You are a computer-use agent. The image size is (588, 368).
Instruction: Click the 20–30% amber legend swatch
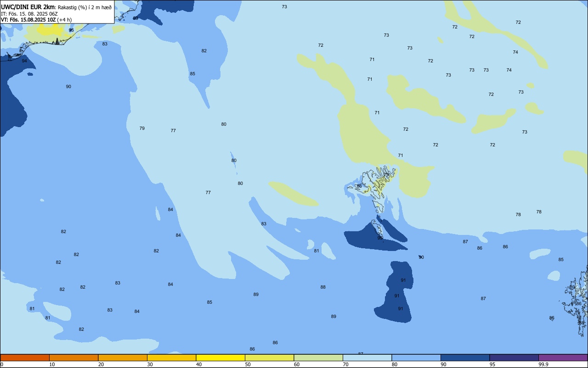coord(123,357)
